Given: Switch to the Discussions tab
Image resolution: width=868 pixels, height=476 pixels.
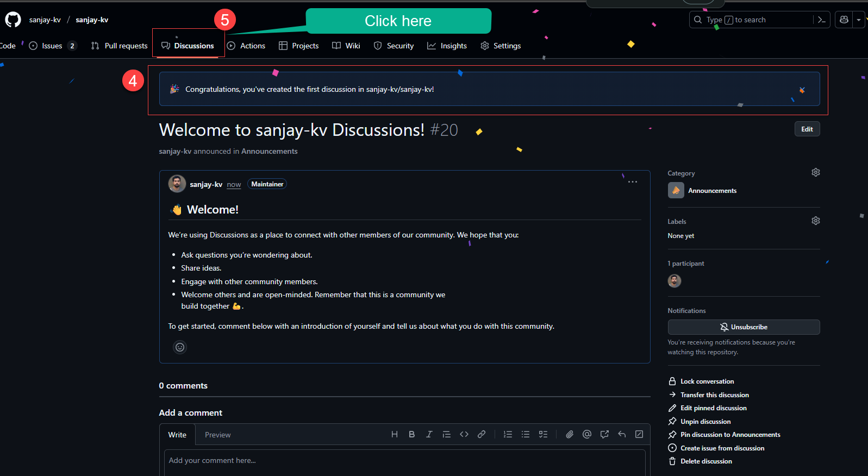Looking at the screenshot, I should 188,46.
